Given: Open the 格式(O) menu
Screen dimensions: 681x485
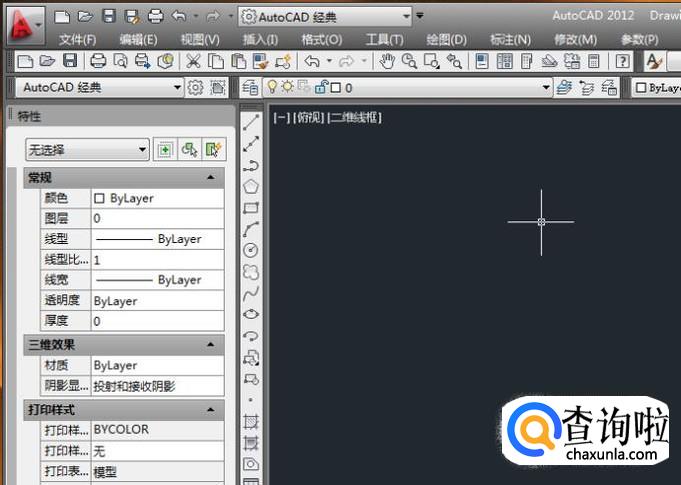Looking at the screenshot, I should 322,40.
